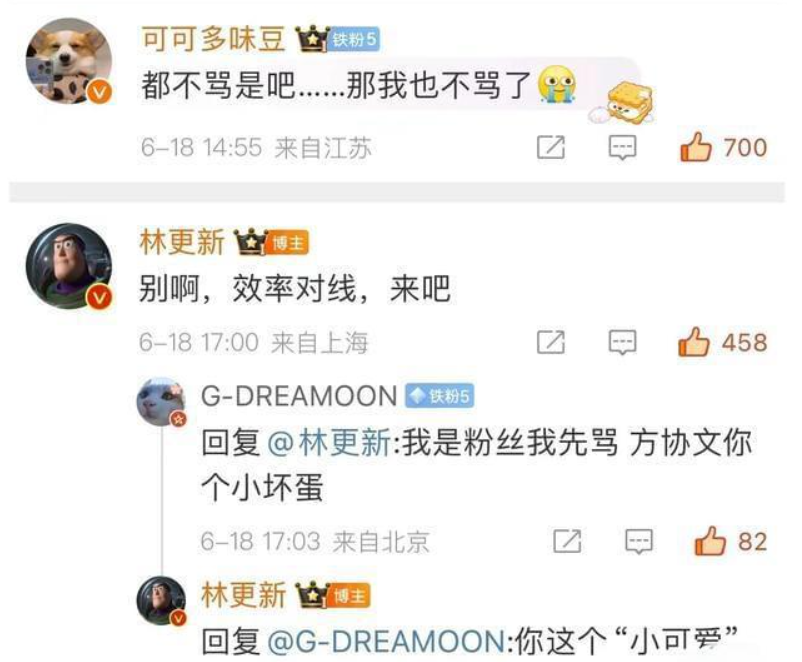The height and width of the screenshot is (662, 802).
Task: Open 林更新's Buzz Lightyear avatar
Action: pos(69,266)
